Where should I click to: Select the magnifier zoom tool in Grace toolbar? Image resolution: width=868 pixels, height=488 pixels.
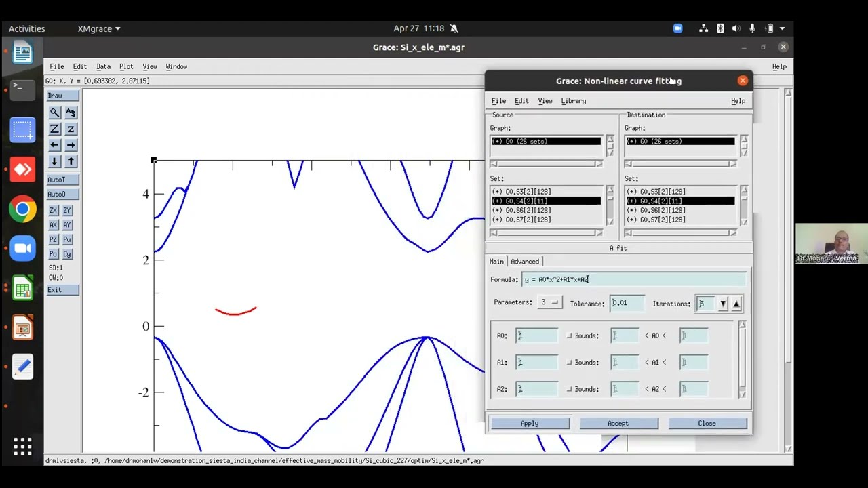pyautogui.click(x=55, y=113)
